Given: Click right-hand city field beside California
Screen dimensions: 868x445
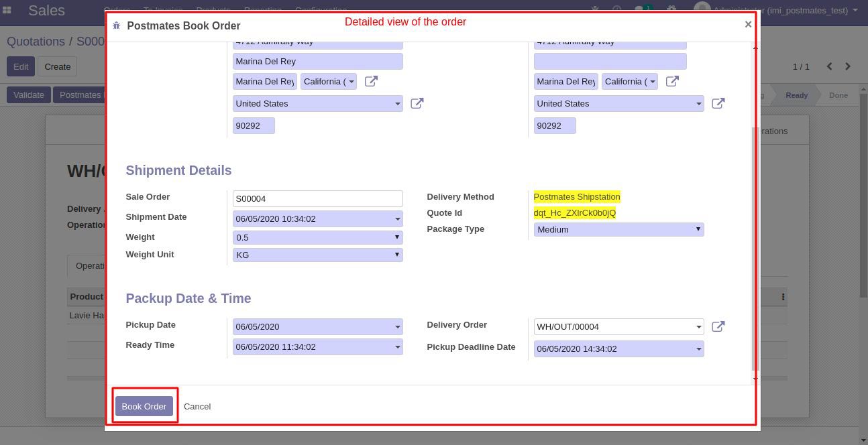Looking at the screenshot, I should 566,81.
